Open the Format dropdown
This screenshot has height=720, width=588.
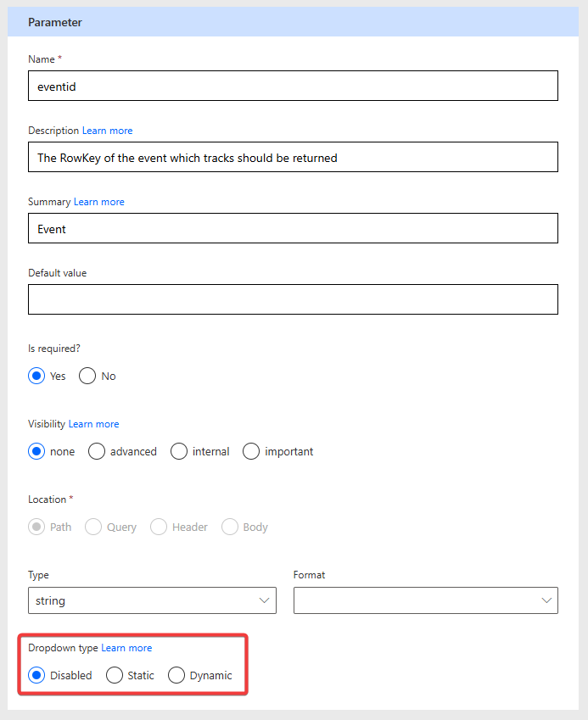click(x=425, y=600)
